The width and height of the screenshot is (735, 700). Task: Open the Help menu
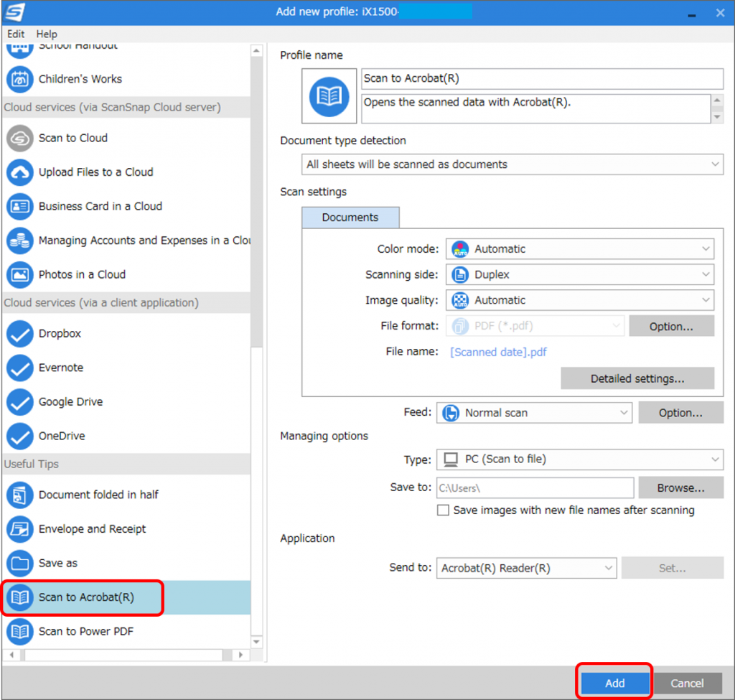tap(47, 34)
